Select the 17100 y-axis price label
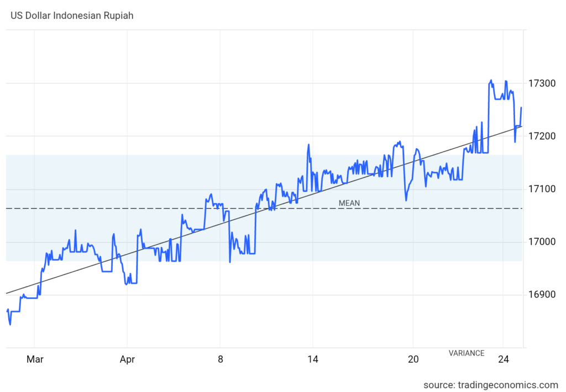This screenshot has height=392, width=566. pyautogui.click(x=541, y=189)
